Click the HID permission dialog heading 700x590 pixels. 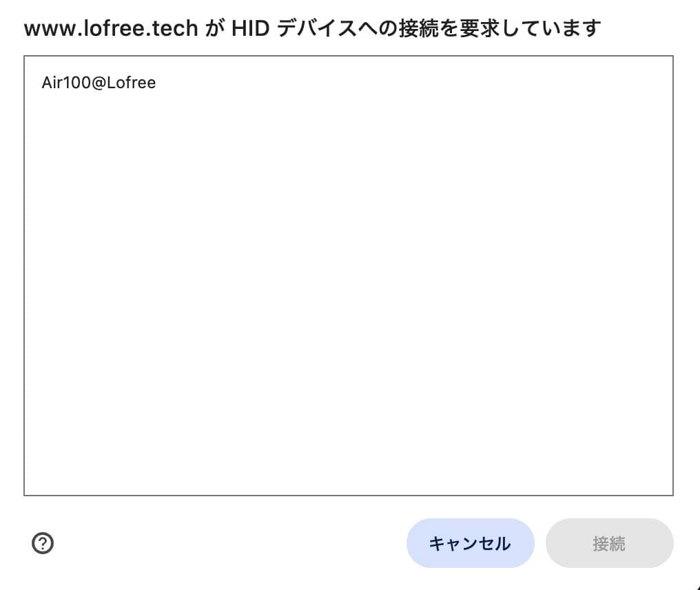click(311, 28)
